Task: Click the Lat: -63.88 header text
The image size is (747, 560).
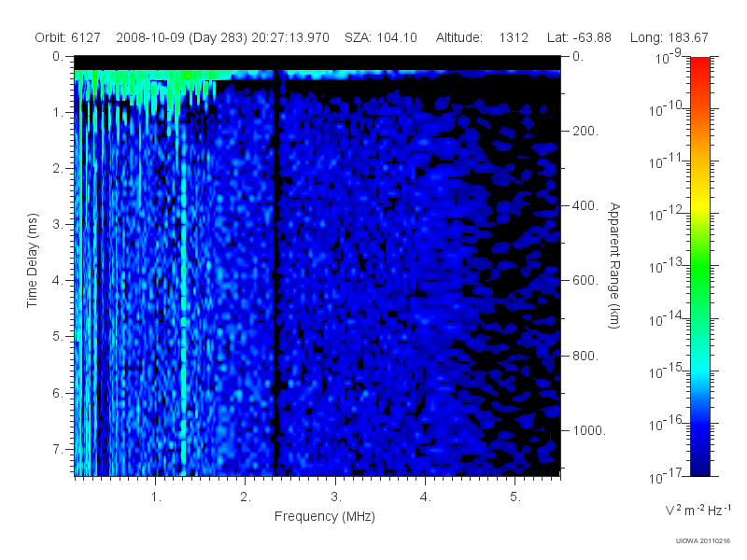Action: [x=579, y=37]
